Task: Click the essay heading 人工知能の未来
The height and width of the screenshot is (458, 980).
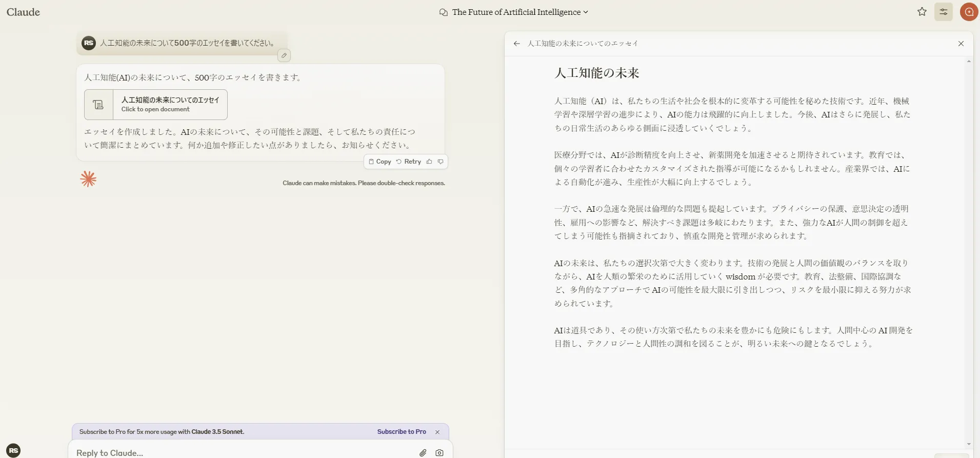Action: [597, 73]
